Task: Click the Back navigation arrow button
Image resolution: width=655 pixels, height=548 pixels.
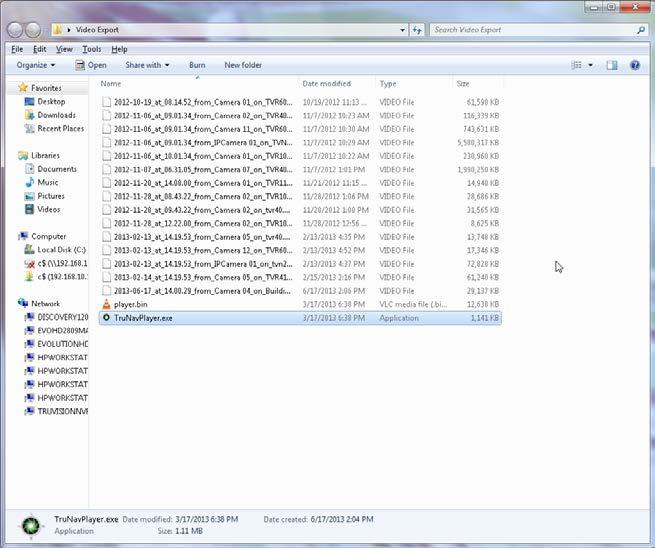Action: tap(16, 30)
